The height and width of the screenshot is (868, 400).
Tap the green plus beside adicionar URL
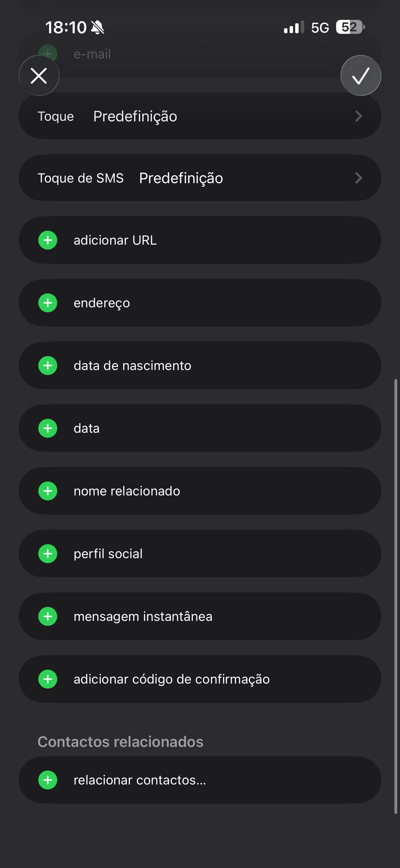[48, 240]
